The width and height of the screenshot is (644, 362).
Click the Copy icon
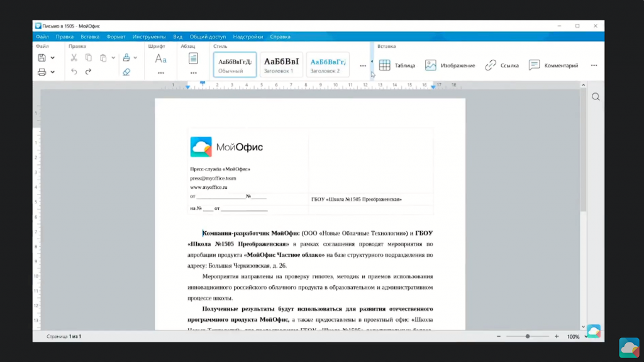click(x=88, y=58)
